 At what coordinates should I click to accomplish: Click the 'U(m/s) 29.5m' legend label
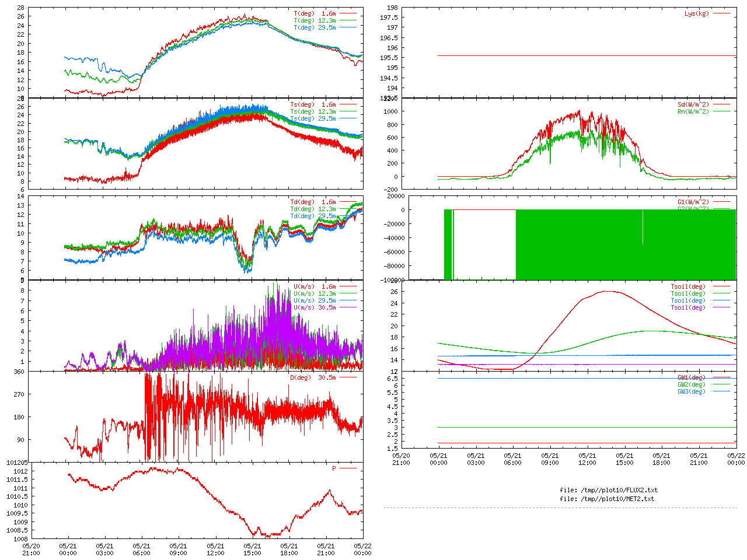[315, 301]
